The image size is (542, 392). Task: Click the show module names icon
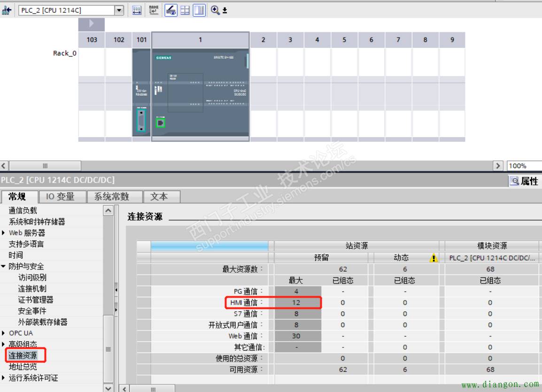(154, 10)
